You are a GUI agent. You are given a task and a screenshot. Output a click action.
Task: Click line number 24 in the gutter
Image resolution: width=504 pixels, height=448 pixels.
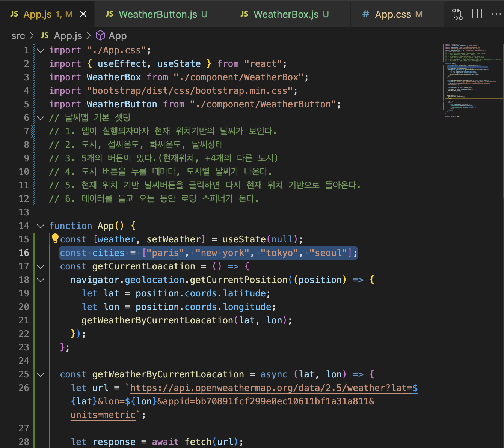[24, 361]
